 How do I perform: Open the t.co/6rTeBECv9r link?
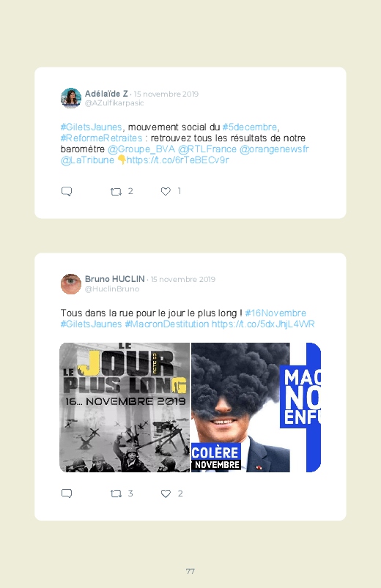177,160
